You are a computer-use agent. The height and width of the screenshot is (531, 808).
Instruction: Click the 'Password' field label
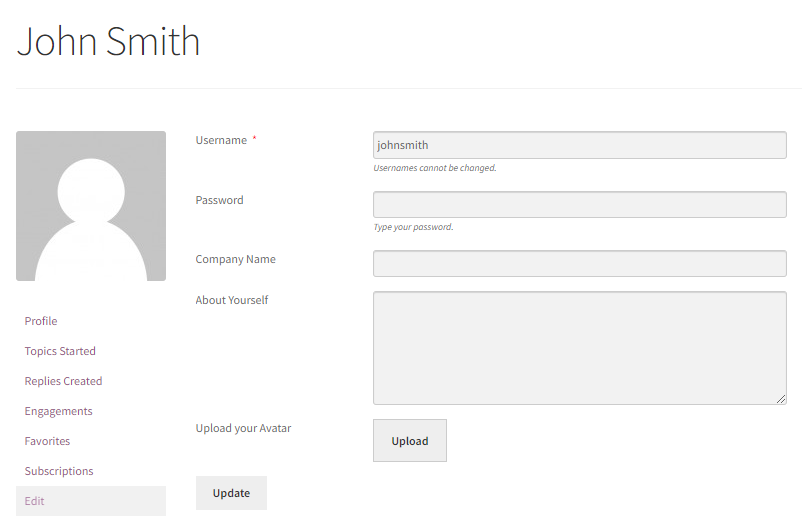tap(219, 200)
